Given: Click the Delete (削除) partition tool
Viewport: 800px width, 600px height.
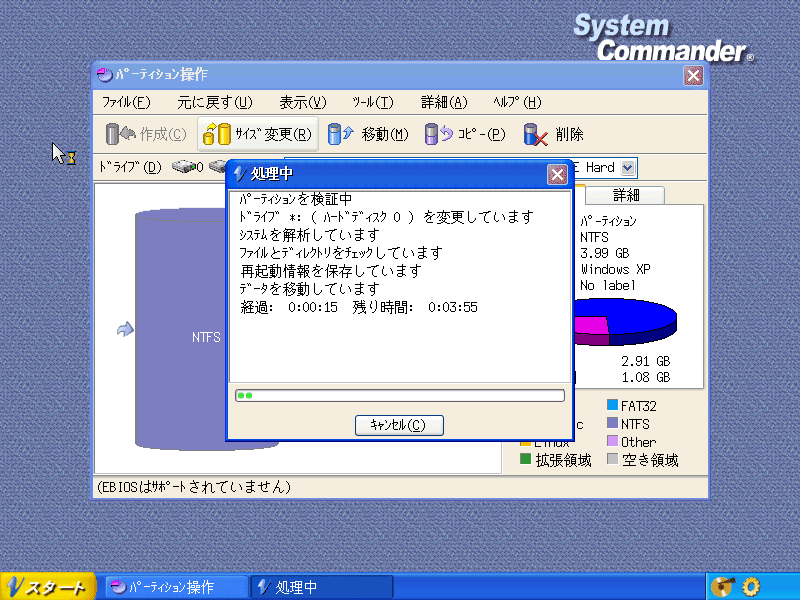Looking at the screenshot, I should coord(554,134).
